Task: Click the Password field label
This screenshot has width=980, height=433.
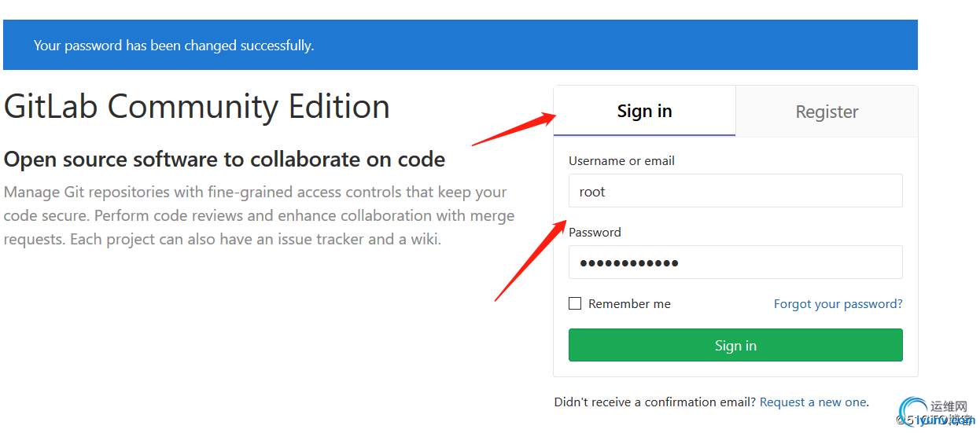Action: click(x=595, y=232)
